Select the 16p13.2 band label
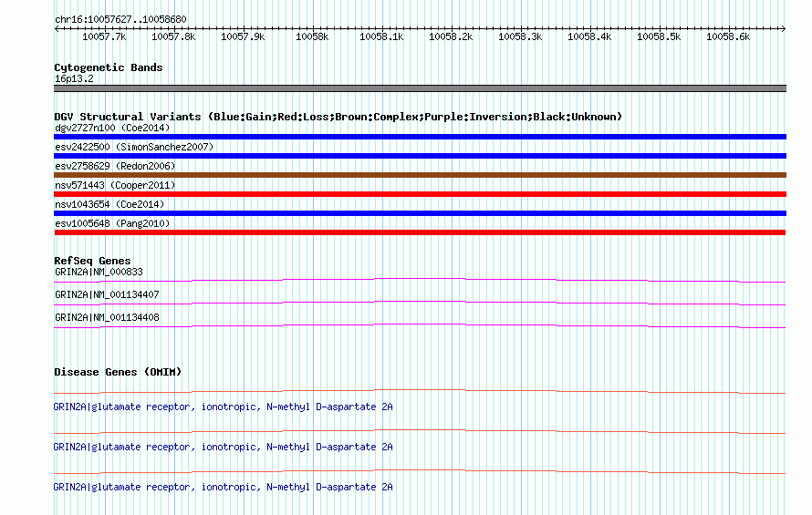Screen dimensions: 812x515 pos(74,78)
